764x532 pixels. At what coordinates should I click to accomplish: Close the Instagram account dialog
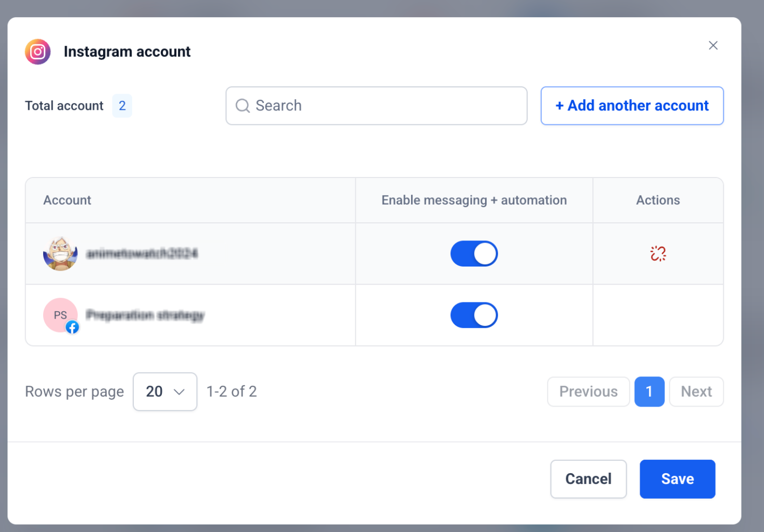click(713, 46)
